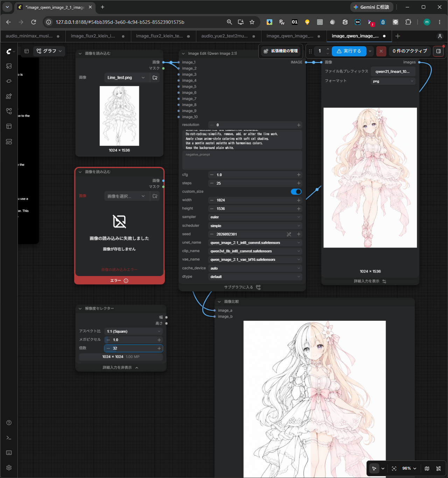
Task: Click the help question mark icon
Action: point(9,423)
